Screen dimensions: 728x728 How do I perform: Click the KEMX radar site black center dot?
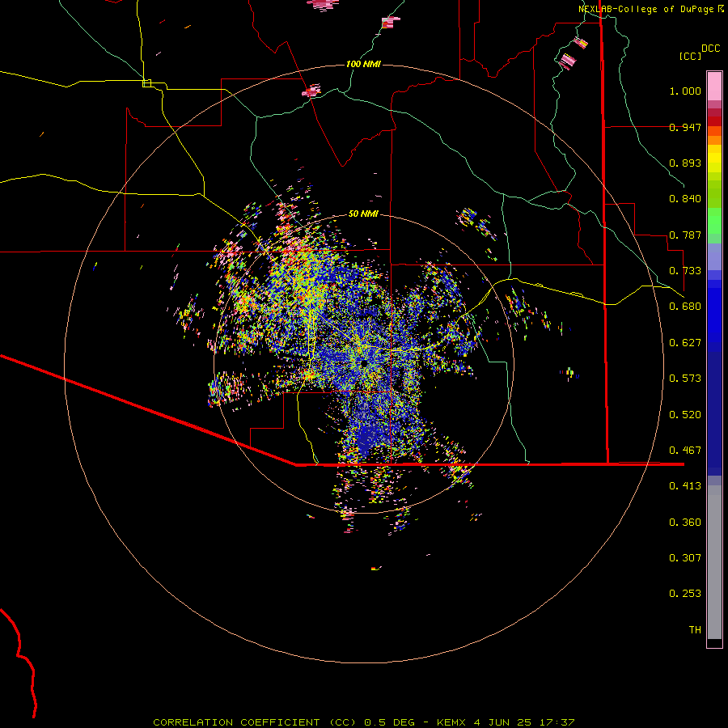click(x=365, y=362)
